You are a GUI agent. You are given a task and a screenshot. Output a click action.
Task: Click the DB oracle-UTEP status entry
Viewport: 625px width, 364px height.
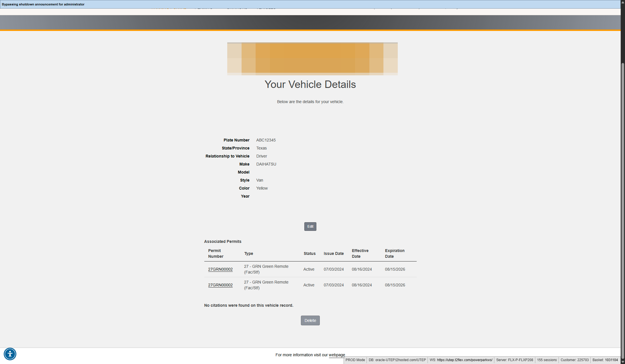tap(397, 360)
